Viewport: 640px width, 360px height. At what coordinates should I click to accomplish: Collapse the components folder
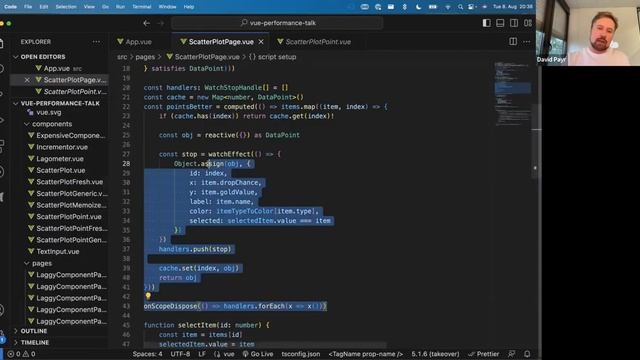coord(27,124)
